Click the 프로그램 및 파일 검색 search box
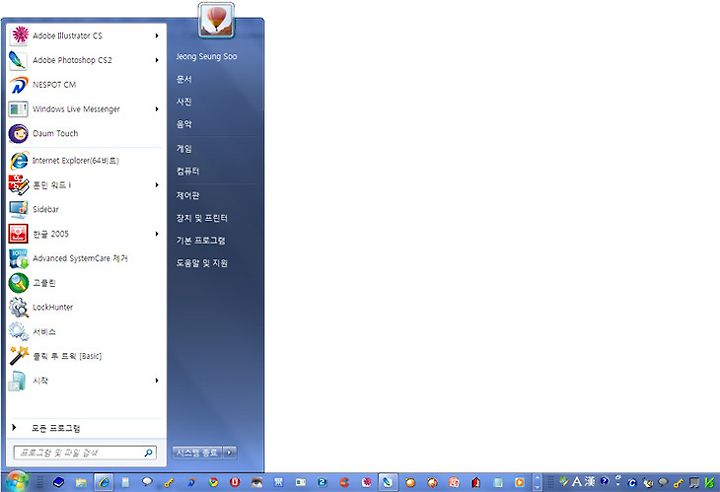The image size is (720, 492). point(85,453)
